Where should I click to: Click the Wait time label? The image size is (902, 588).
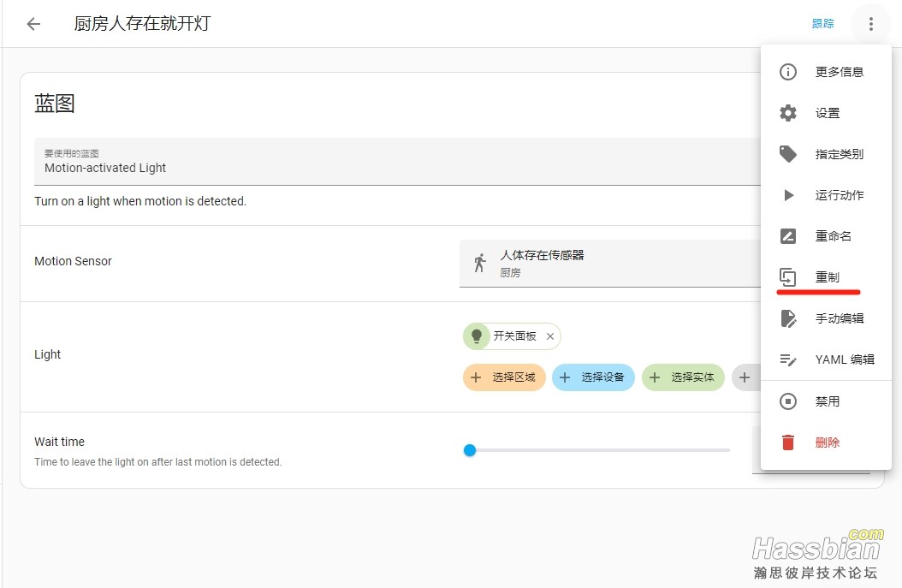tap(59, 442)
